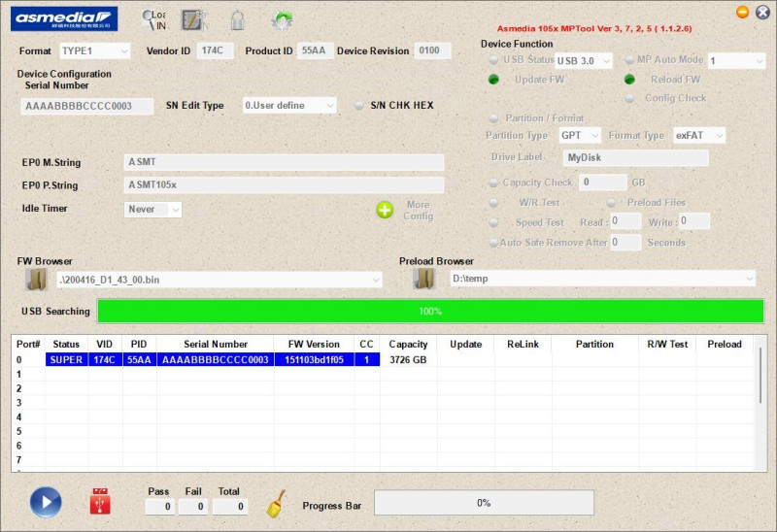777x532 pixels.
Task: Expand the Preload Browser path dropdown
Action: 749,279
